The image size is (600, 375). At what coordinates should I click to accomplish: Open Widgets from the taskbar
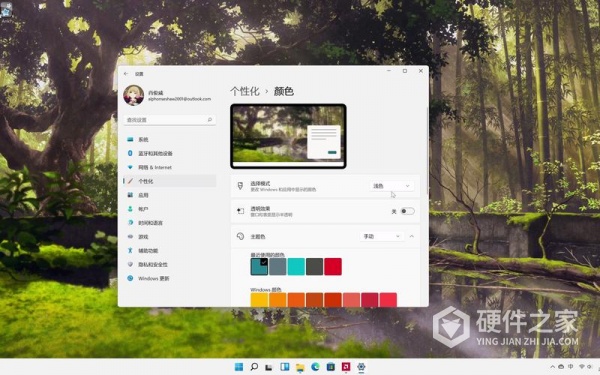click(x=285, y=367)
